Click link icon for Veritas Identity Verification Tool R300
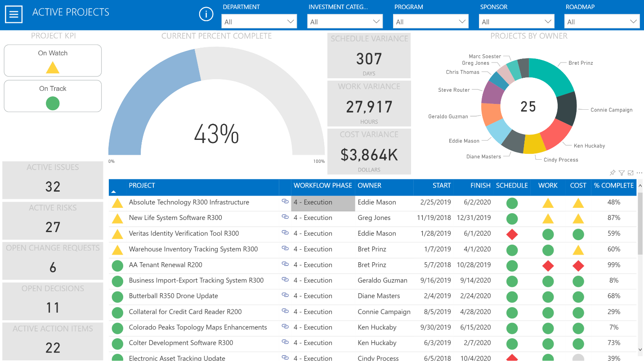 pyautogui.click(x=285, y=233)
